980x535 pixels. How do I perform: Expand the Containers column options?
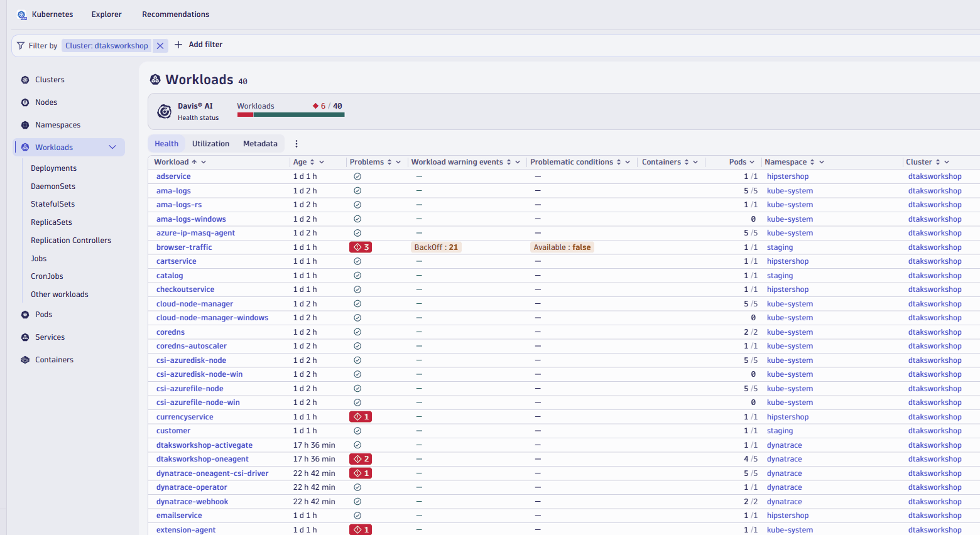(695, 162)
